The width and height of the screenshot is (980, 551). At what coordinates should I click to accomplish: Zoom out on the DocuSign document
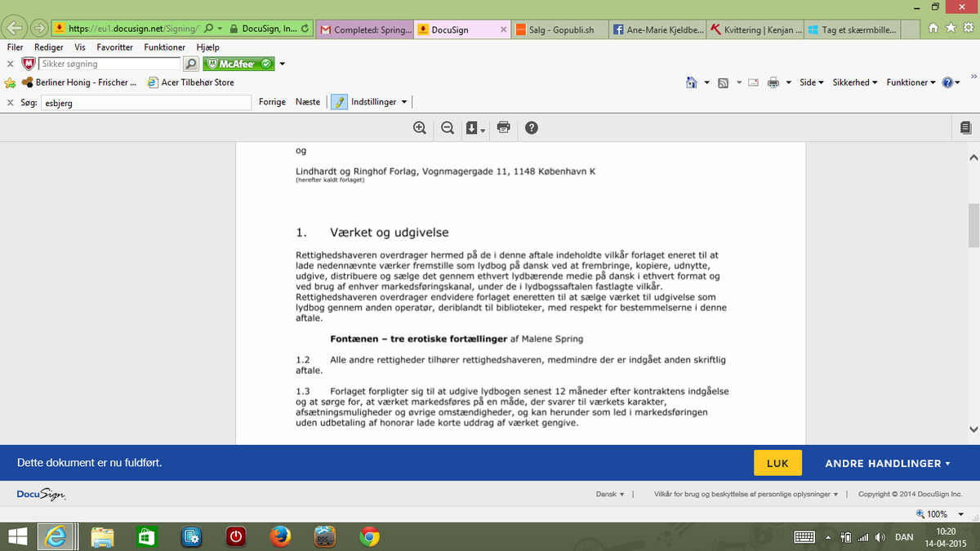pyautogui.click(x=448, y=127)
